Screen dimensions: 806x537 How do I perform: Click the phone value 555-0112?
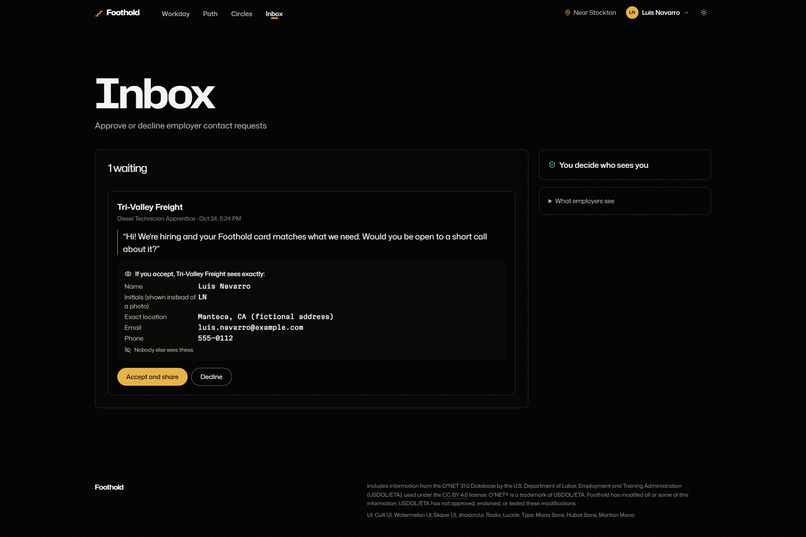(215, 338)
